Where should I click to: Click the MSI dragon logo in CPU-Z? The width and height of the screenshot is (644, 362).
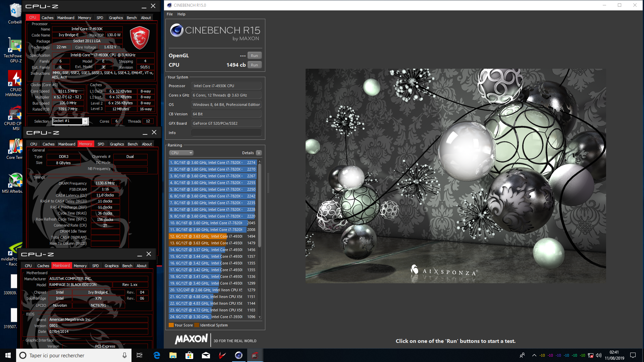click(x=140, y=38)
